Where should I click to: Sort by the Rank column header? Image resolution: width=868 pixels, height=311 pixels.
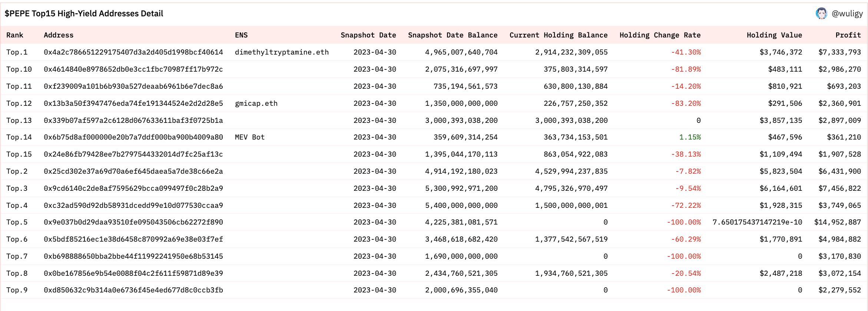coord(15,35)
